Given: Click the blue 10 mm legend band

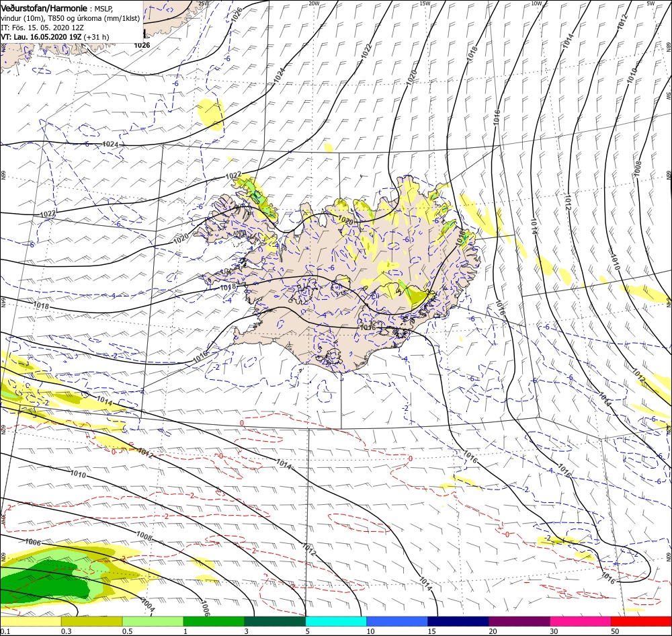Looking at the screenshot, I should (x=397, y=621).
